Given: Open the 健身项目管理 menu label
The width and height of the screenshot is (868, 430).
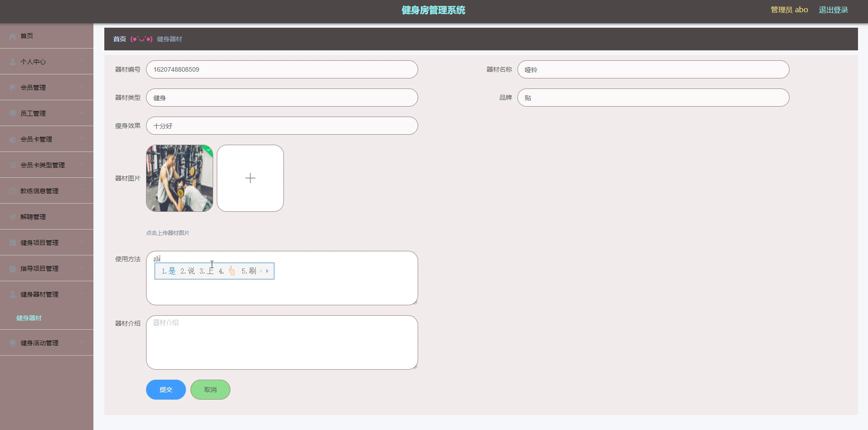Looking at the screenshot, I should click(39, 243).
